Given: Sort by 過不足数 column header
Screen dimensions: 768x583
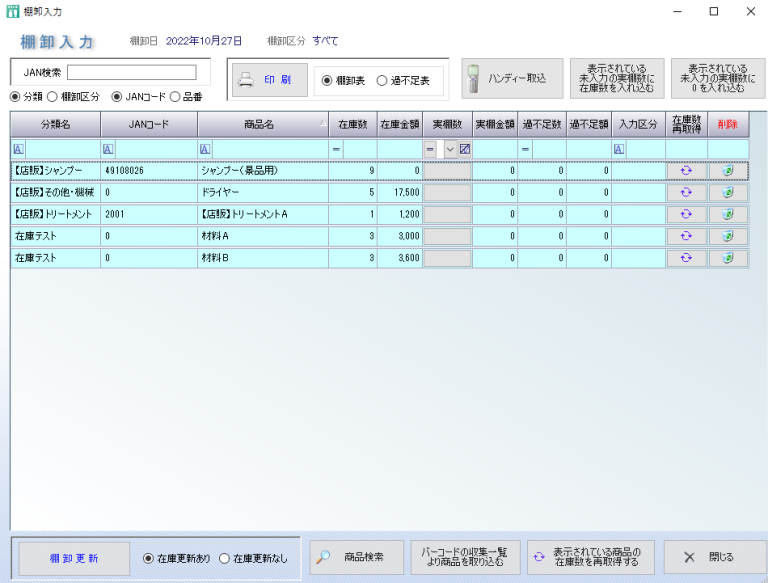Looking at the screenshot, I should 542,124.
